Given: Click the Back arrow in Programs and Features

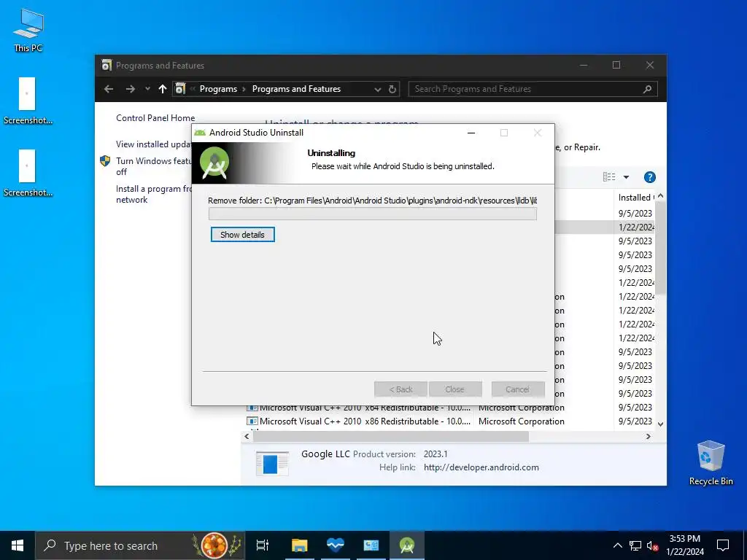Looking at the screenshot, I should coord(109,89).
